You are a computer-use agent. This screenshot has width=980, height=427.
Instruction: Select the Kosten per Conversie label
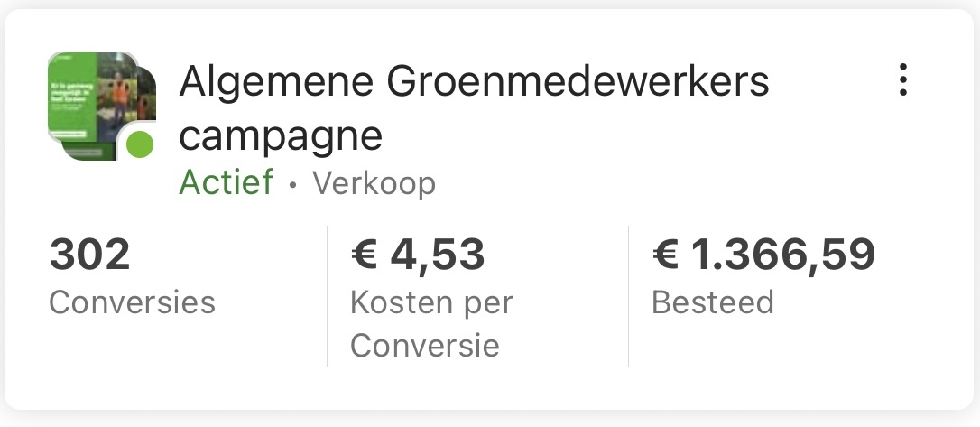point(430,323)
